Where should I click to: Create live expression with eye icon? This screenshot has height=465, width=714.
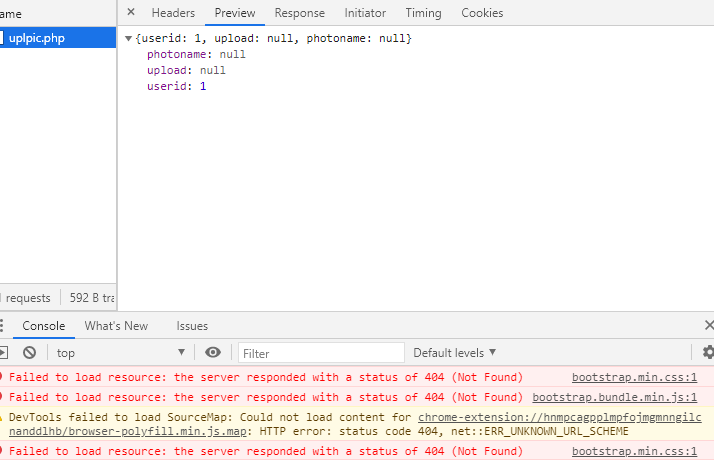pyautogui.click(x=212, y=353)
